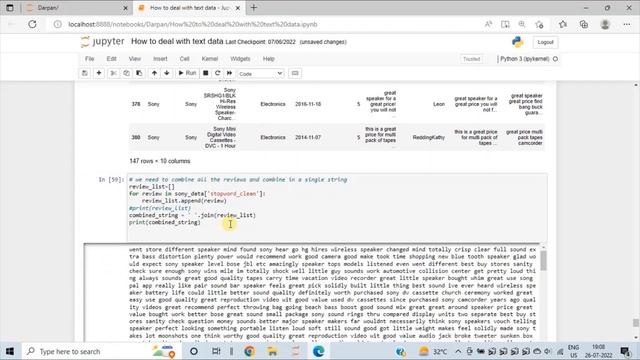Open the File menu
The image size is (640, 360).
(89, 59)
